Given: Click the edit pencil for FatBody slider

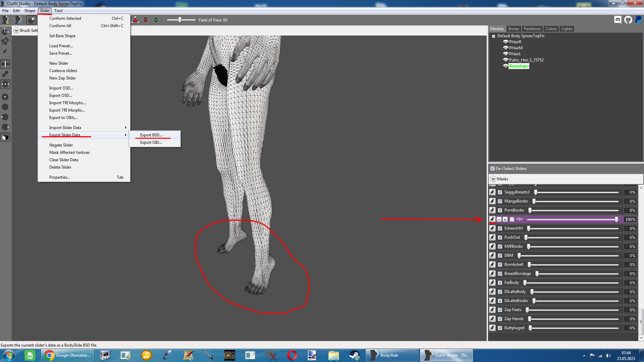Looking at the screenshot, I should 492,283.
